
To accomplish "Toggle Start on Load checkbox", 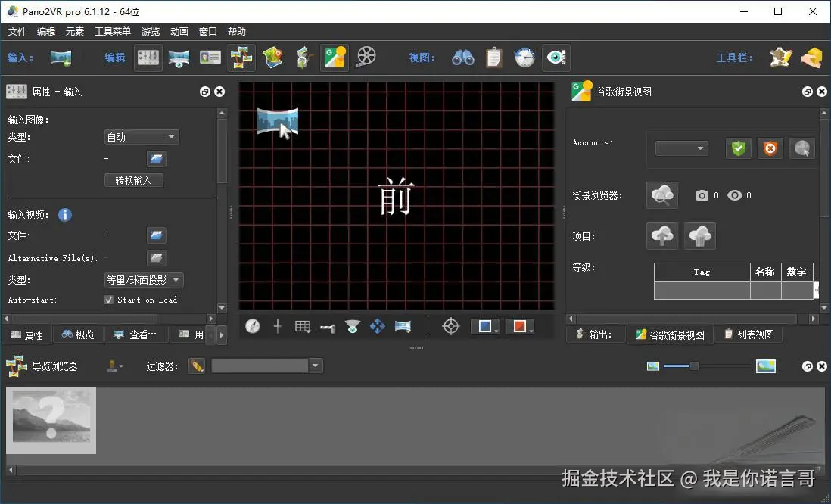I will tap(109, 300).
